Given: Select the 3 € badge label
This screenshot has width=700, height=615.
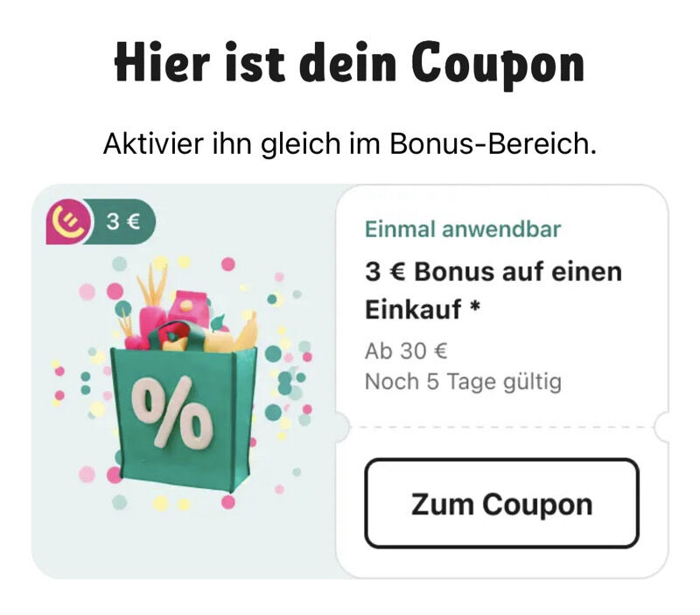Looking at the screenshot, I should tap(123, 221).
